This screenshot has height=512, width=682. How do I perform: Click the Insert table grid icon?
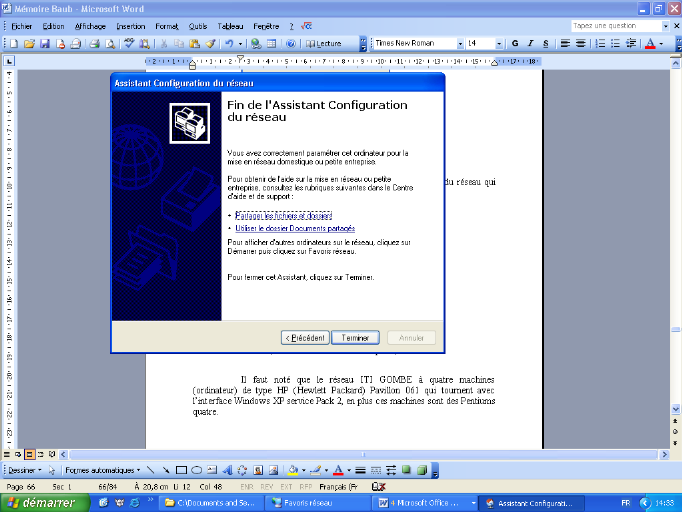coord(271,44)
